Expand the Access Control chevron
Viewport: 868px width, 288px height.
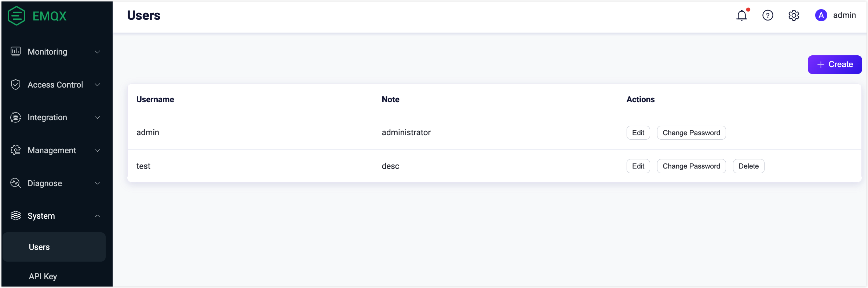(x=98, y=85)
